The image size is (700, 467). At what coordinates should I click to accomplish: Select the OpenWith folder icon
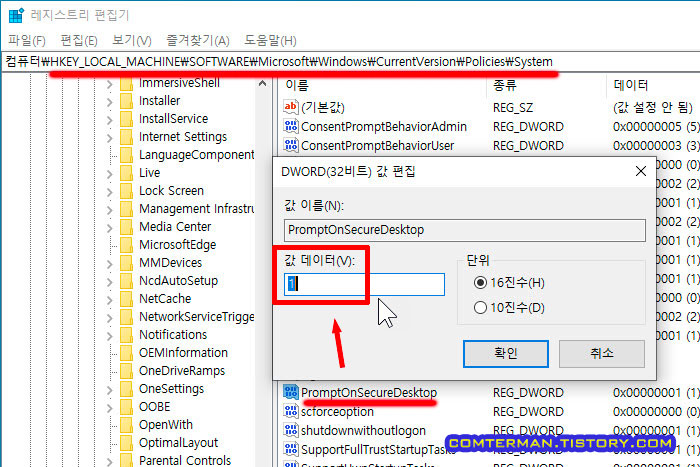[126, 425]
